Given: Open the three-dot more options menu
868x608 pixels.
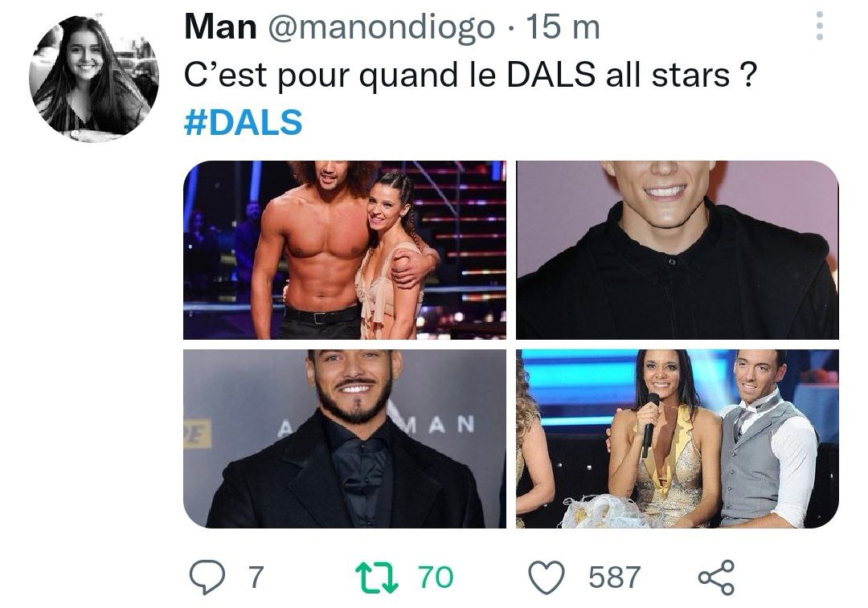Looking at the screenshot, I should tap(819, 26).
